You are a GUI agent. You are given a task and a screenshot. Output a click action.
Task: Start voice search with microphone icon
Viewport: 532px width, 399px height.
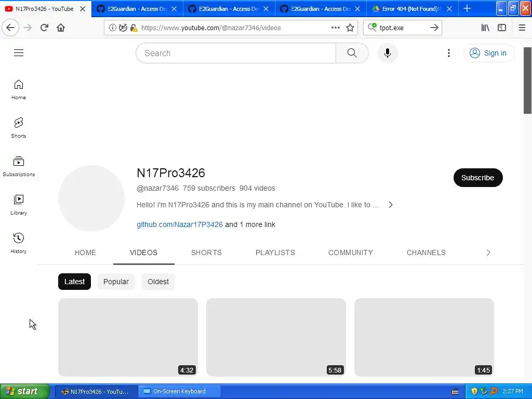pyautogui.click(x=388, y=53)
